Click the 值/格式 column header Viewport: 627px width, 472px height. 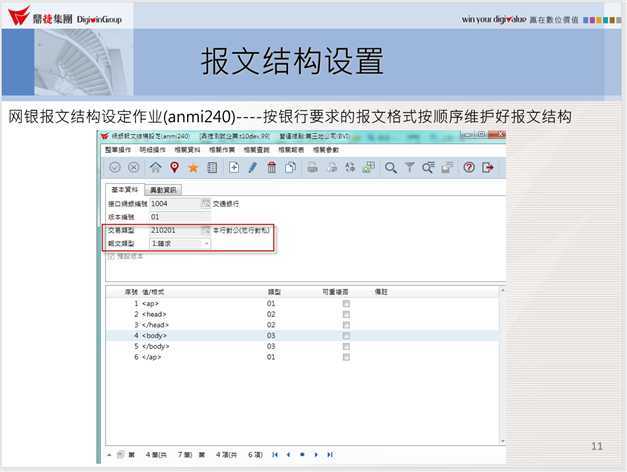tap(153, 292)
